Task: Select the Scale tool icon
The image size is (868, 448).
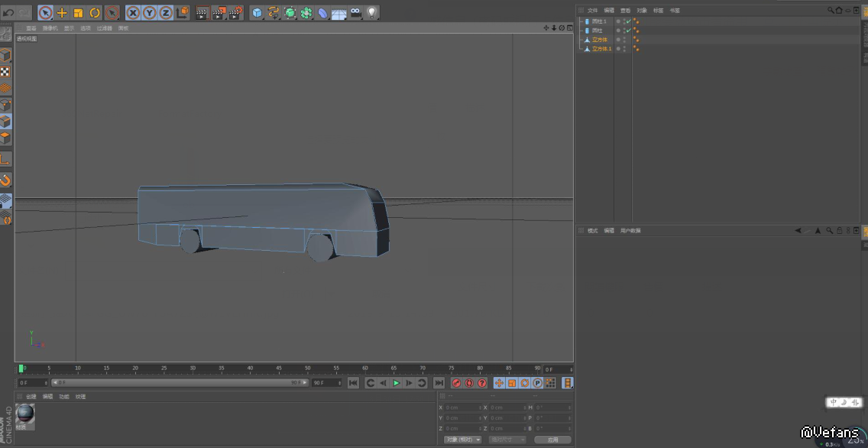Action: coord(78,12)
